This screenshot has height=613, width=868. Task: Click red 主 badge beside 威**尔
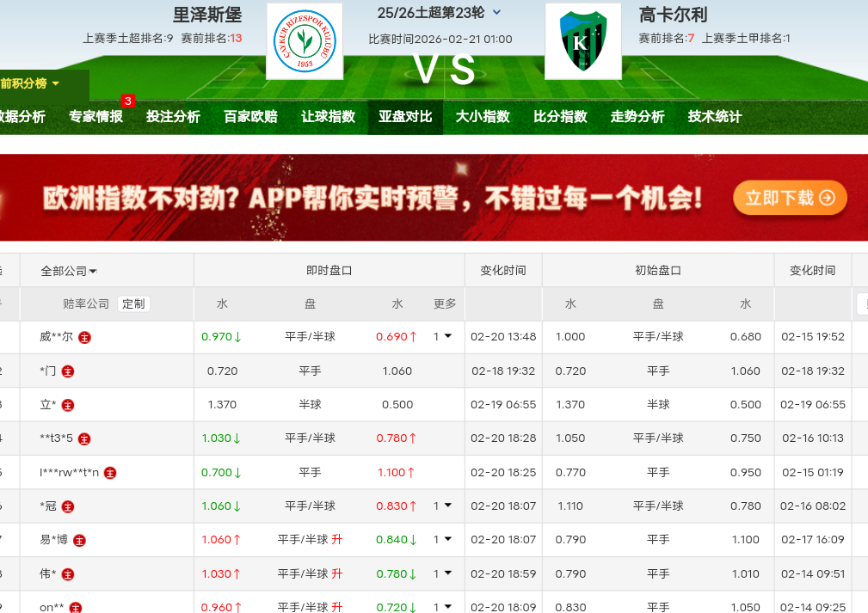(x=84, y=338)
